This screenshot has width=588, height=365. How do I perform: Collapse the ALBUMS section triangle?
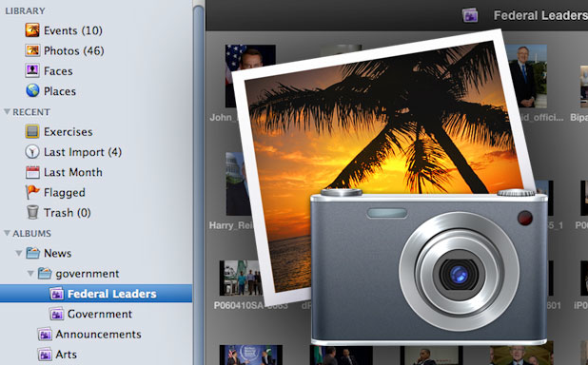7,233
